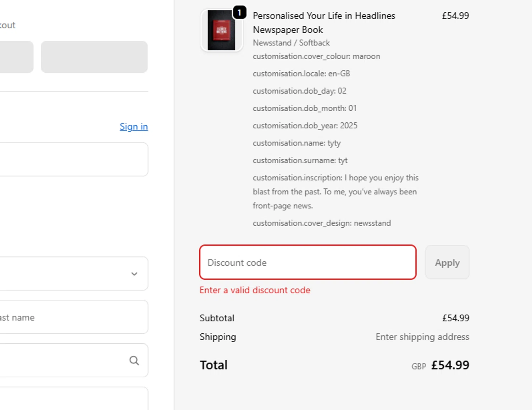This screenshot has width=532, height=410.
Task: Click inside the address search text field
Action: pos(60,360)
